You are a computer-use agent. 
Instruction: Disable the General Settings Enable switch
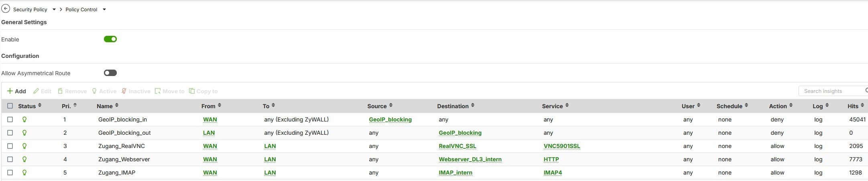tap(110, 39)
